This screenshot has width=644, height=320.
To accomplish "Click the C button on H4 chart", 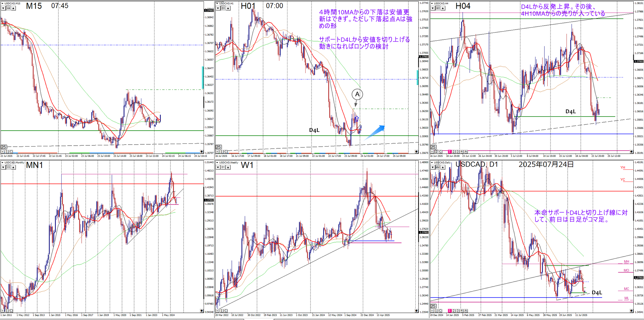I will tap(441, 152).
